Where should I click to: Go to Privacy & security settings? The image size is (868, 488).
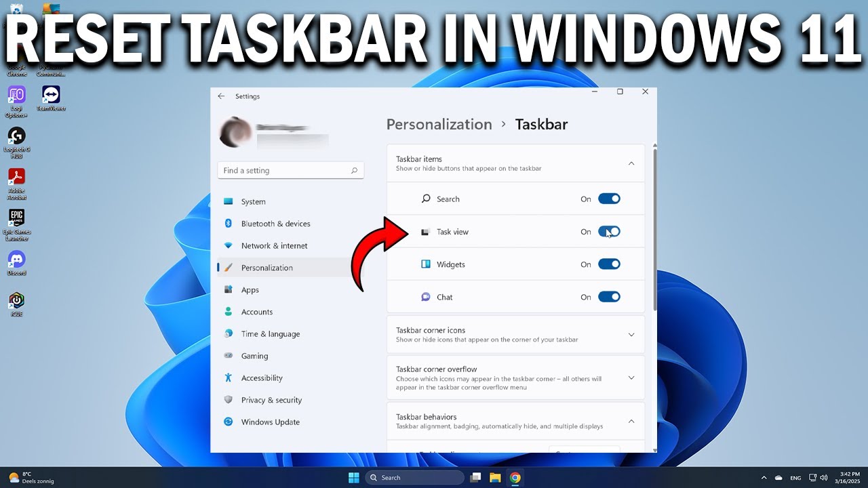pyautogui.click(x=290, y=400)
